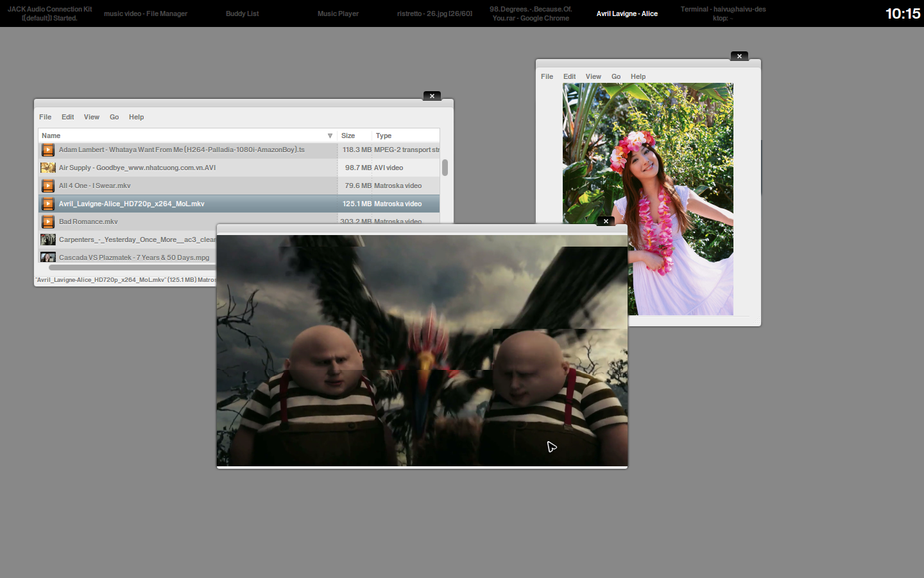924x578 pixels.
Task: Switch to Google Chrome 98.Degrees taskbar entry
Action: coord(531,13)
